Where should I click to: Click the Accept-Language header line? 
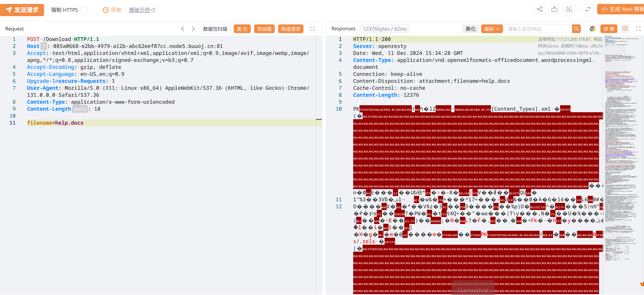click(75, 74)
